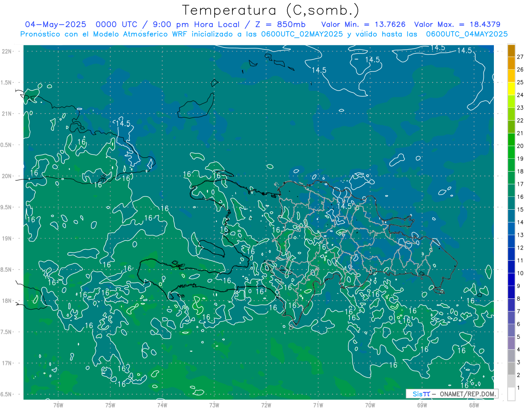532x411 pixels.
Task: Click the '8.5N' latitude axis label
Action: 7,270
